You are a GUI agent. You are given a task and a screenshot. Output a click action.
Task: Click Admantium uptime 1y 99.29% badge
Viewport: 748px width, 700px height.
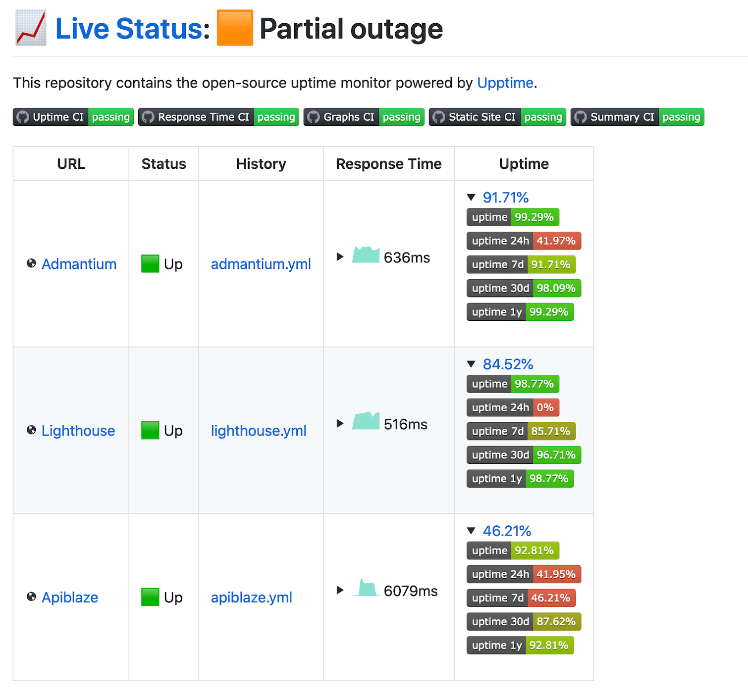coord(520,312)
